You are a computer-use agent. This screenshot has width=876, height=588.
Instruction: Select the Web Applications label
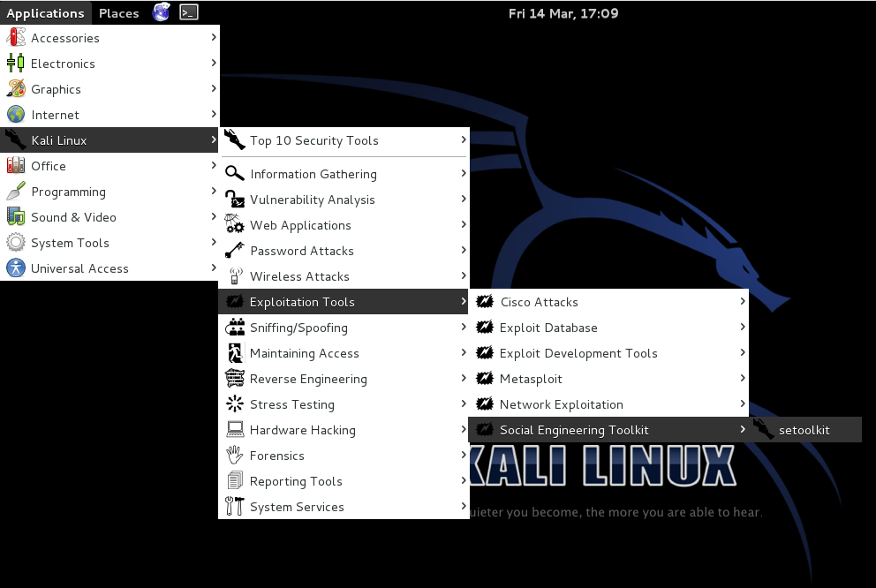click(300, 225)
